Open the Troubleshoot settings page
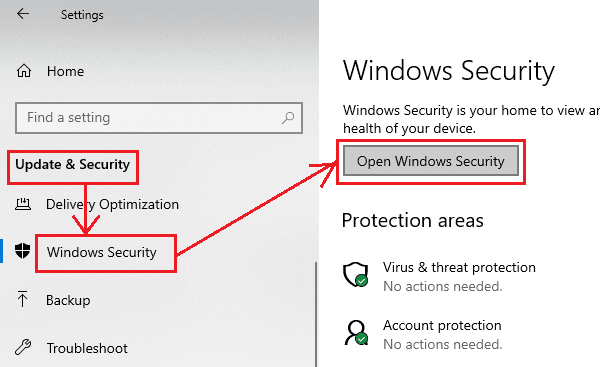This screenshot has height=367, width=600. pos(87,348)
